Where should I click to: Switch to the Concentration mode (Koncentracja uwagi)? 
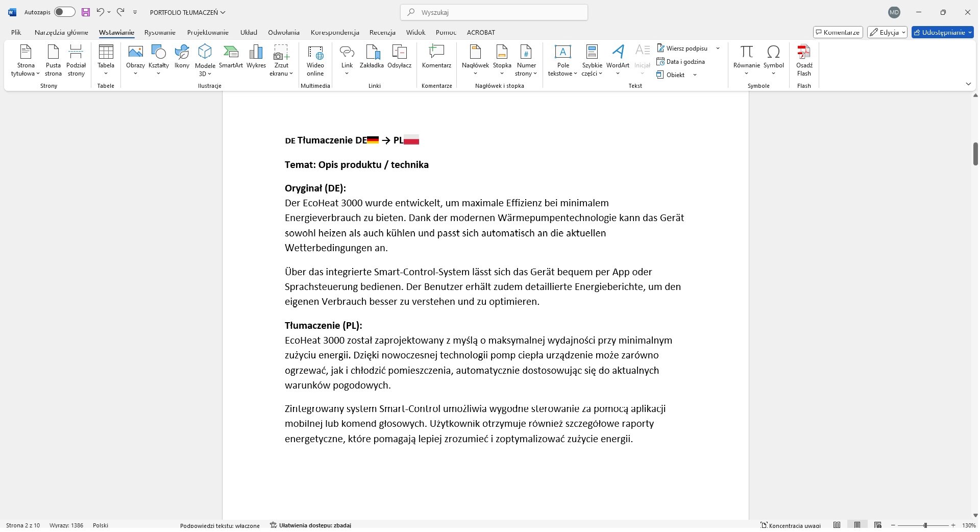(x=791, y=525)
